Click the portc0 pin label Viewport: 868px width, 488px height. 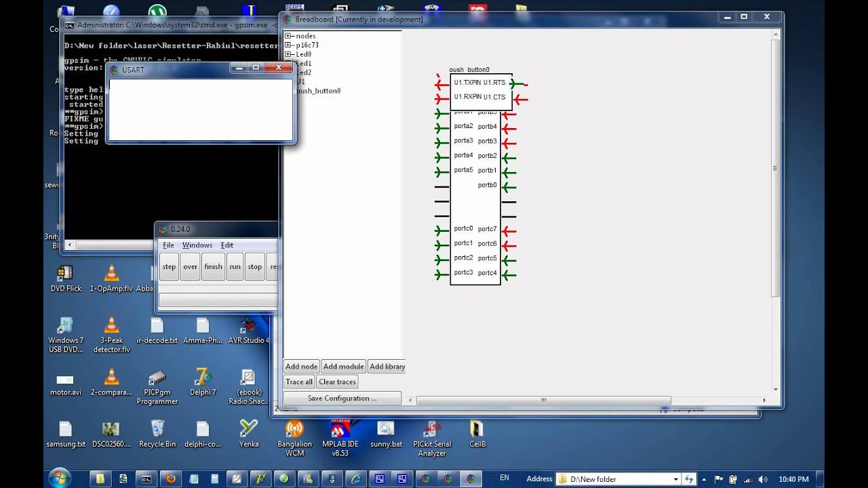(x=463, y=228)
